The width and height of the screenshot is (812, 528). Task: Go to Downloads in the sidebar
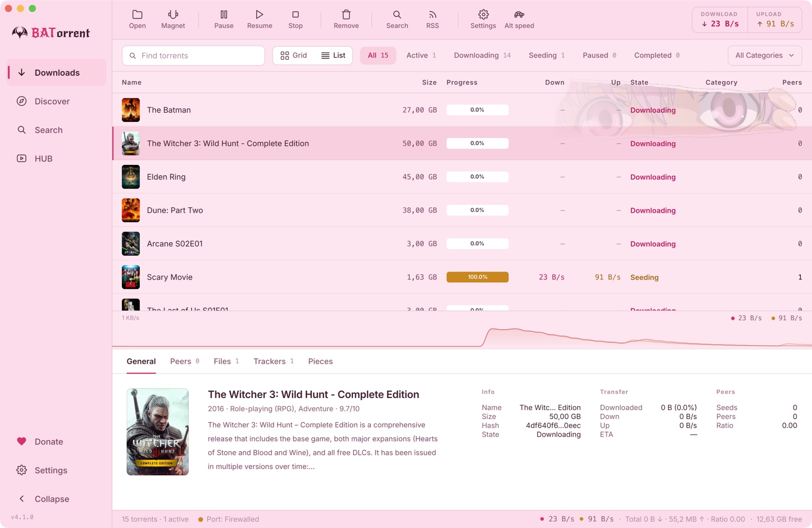pos(56,73)
